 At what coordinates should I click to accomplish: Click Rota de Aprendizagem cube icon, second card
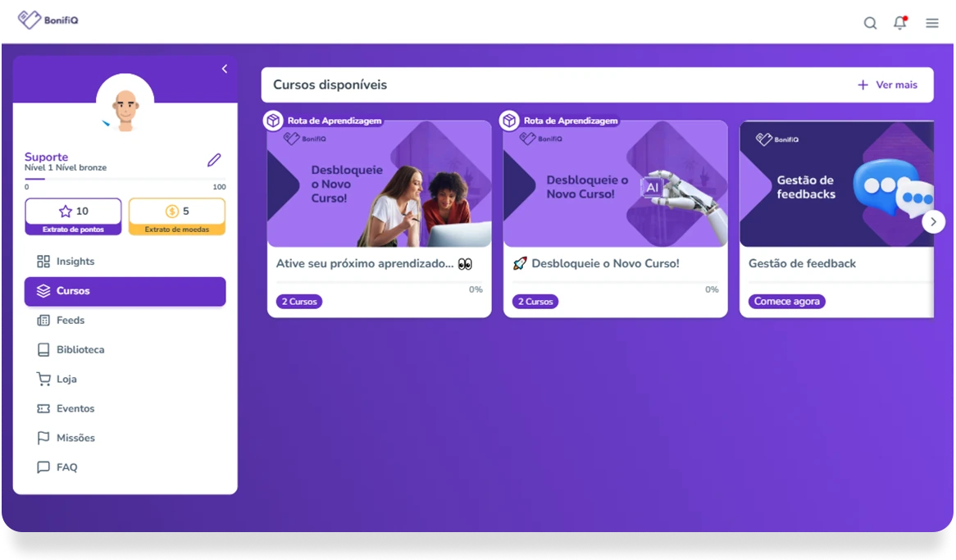[x=509, y=121]
